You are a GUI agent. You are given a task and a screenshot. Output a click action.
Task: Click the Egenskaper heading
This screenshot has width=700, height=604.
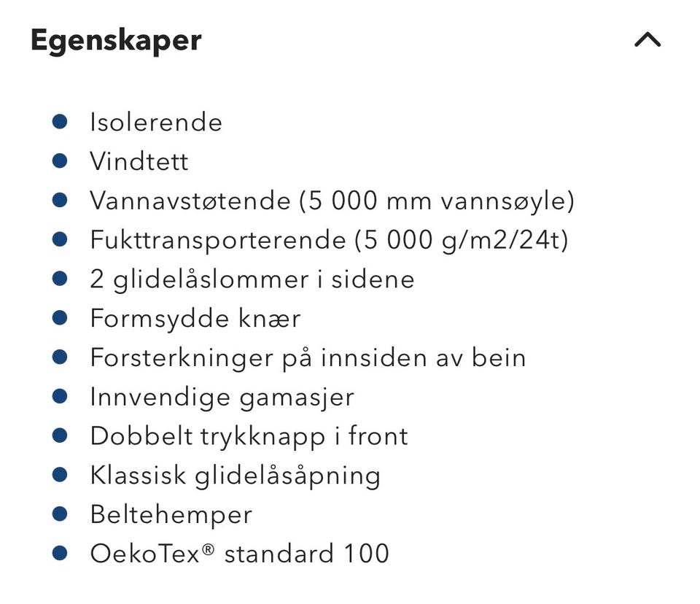[x=116, y=40]
